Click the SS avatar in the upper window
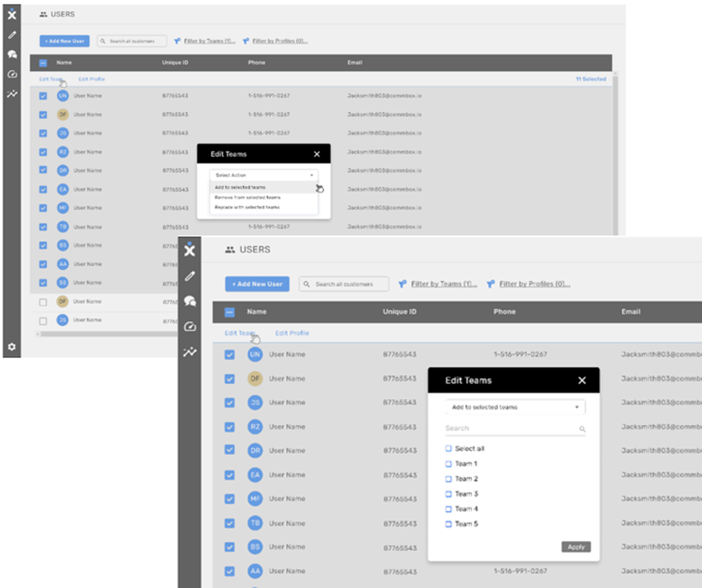 coord(63,282)
